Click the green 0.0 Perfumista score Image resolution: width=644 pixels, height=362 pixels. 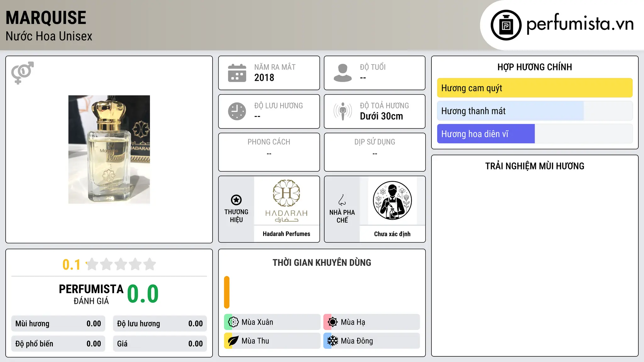pyautogui.click(x=143, y=294)
